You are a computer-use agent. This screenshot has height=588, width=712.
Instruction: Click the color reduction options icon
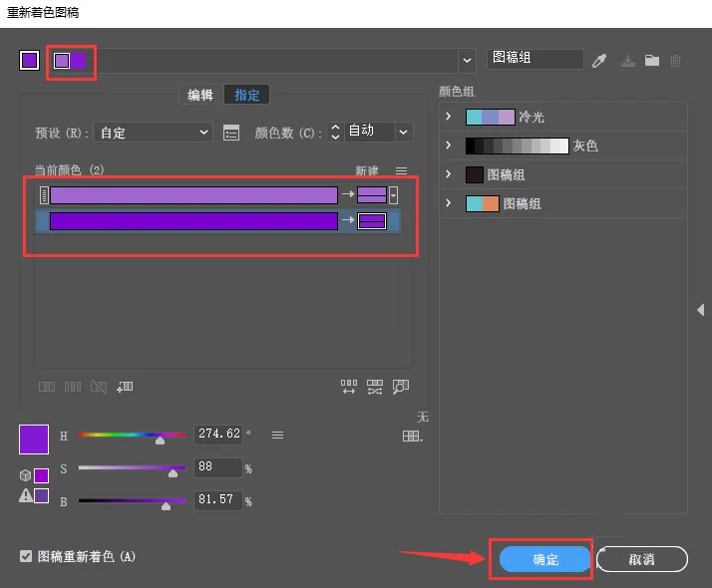(x=231, y=133)
